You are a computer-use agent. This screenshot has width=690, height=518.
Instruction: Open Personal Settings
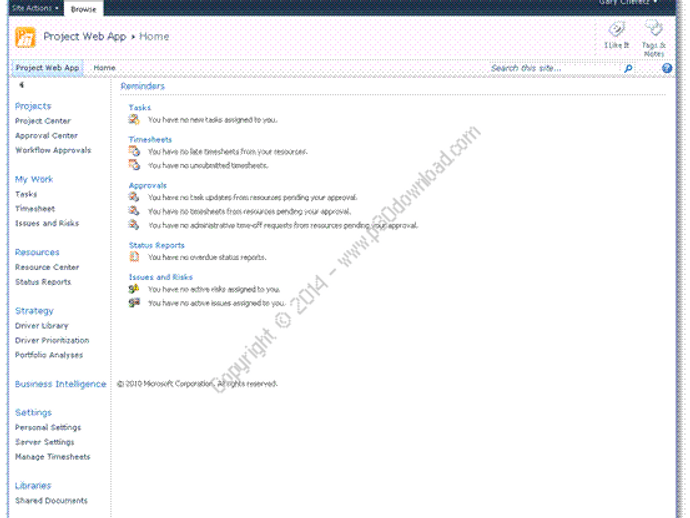tap(48, 427)
